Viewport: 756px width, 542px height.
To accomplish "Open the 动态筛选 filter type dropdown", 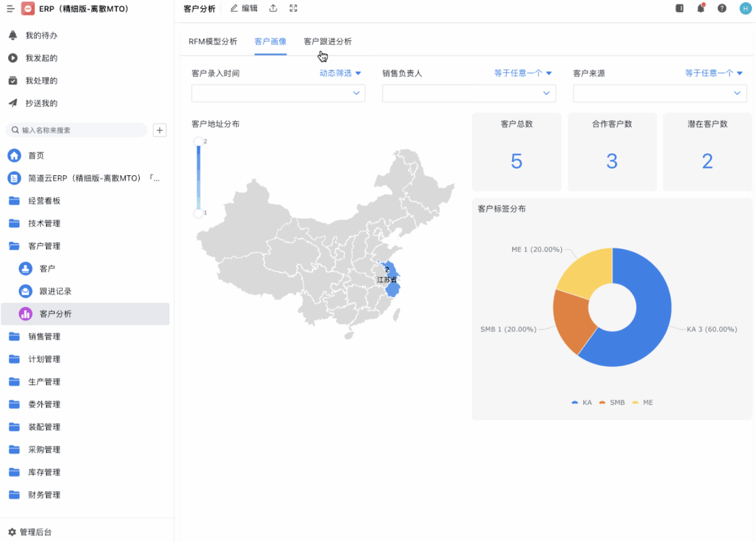I will click(340, 73).
